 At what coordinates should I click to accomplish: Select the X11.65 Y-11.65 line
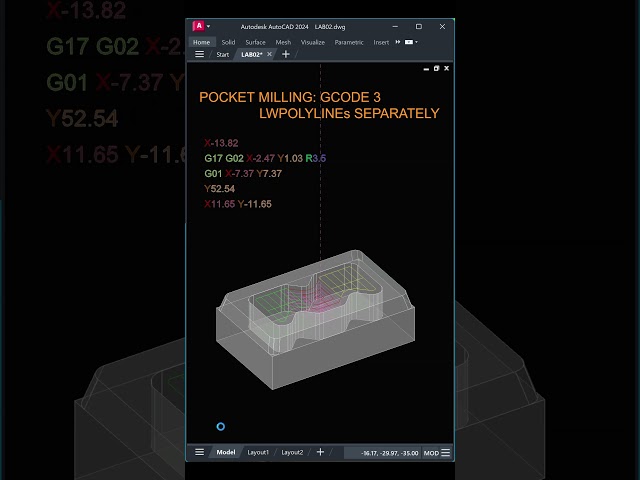click(x=238, y=204)
